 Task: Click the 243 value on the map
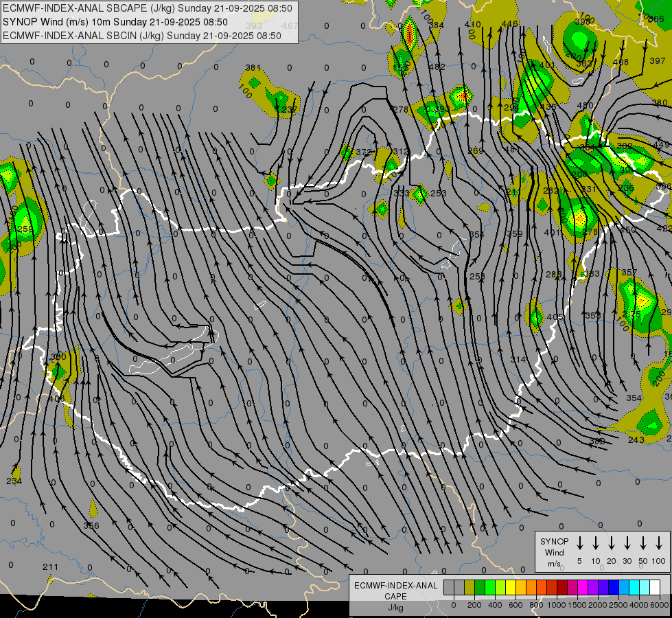coord(636,439)
